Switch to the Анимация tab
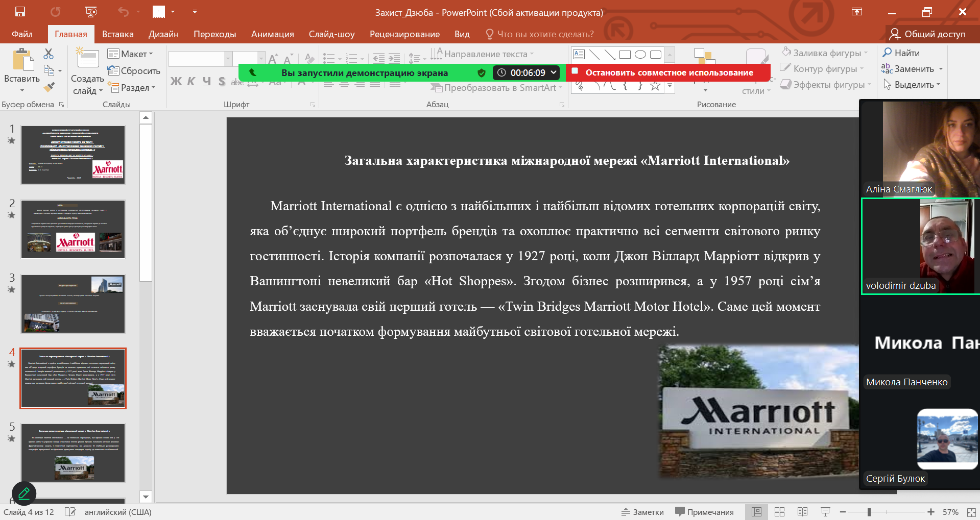Viewport: 980px width, 520px height. point(272,34)
